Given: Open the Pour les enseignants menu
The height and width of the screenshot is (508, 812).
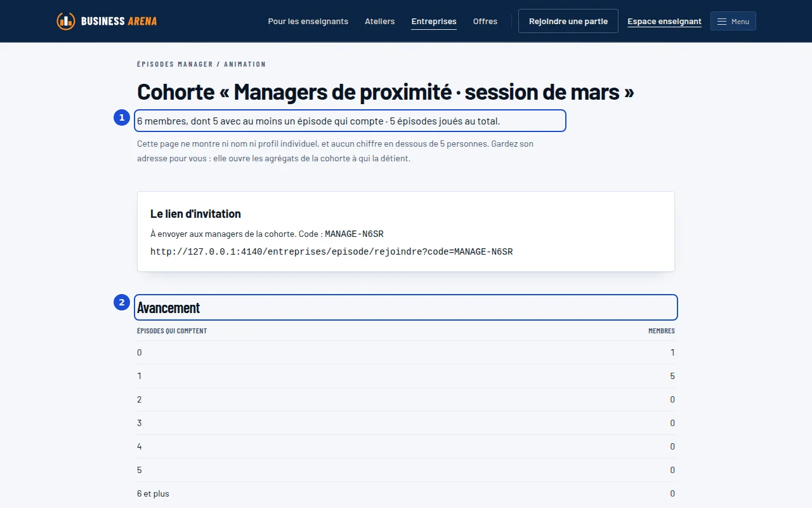Looking at the screenshot, I should (308, 21).
